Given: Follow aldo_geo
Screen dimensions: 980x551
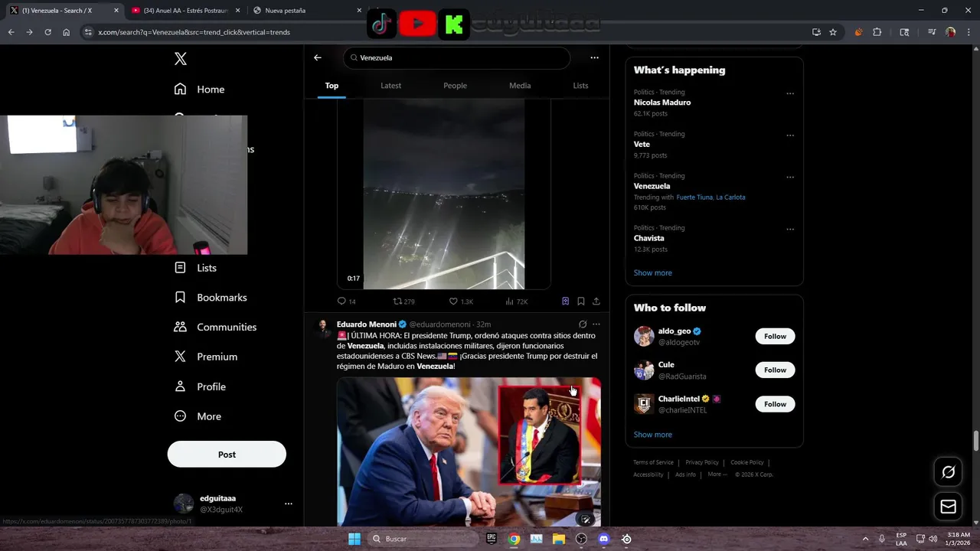Looking at the screenshot, I should [x=775, y=336].
